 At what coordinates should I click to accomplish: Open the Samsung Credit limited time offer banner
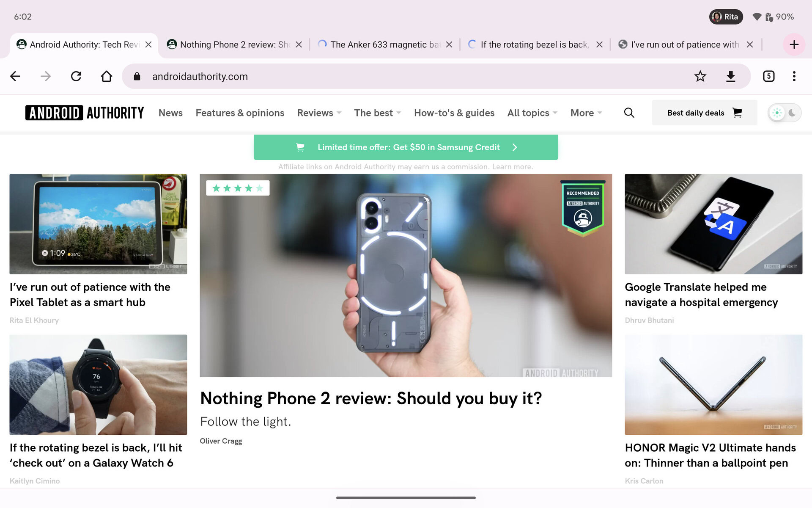(406, 147)
